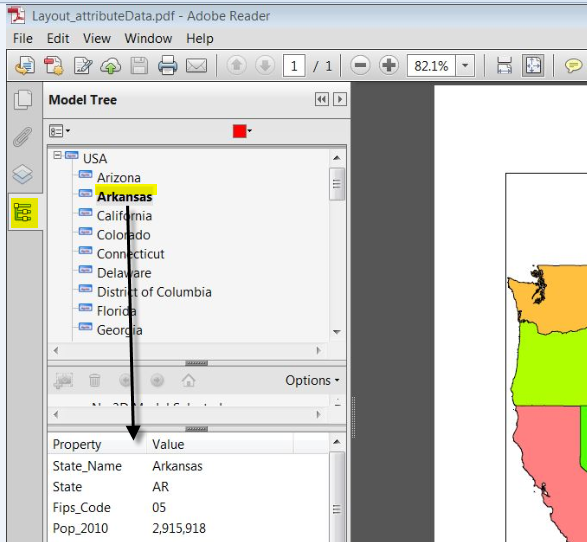This screenshot has width=587, height=542.
Task: Select Arizona in the Model Tree
Action: point(119,178)
